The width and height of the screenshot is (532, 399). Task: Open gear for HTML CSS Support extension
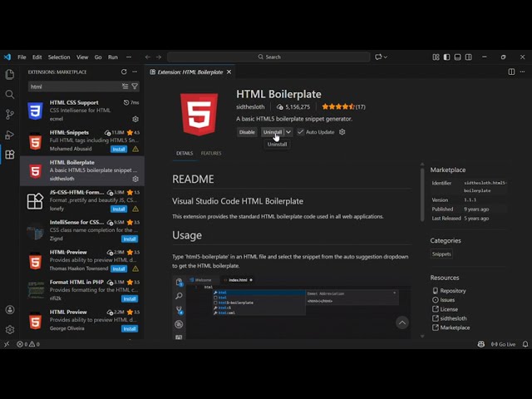(135, 119)
